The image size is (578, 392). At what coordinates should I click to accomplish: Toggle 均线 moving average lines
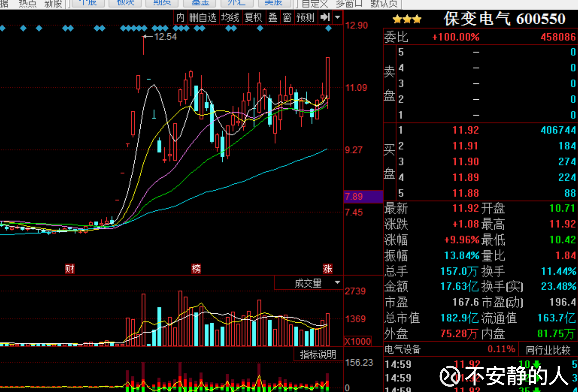click(230, 17)
